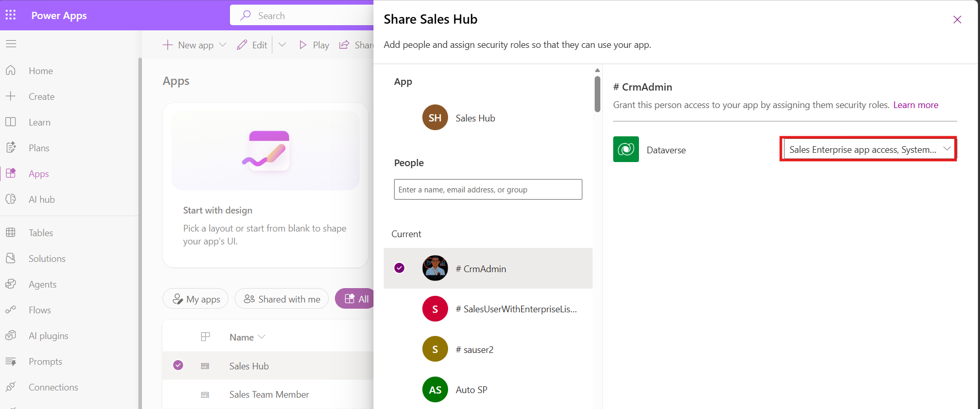Open AI hub icon in sidebar
980x409 pixels.
(x=11, y=199)
